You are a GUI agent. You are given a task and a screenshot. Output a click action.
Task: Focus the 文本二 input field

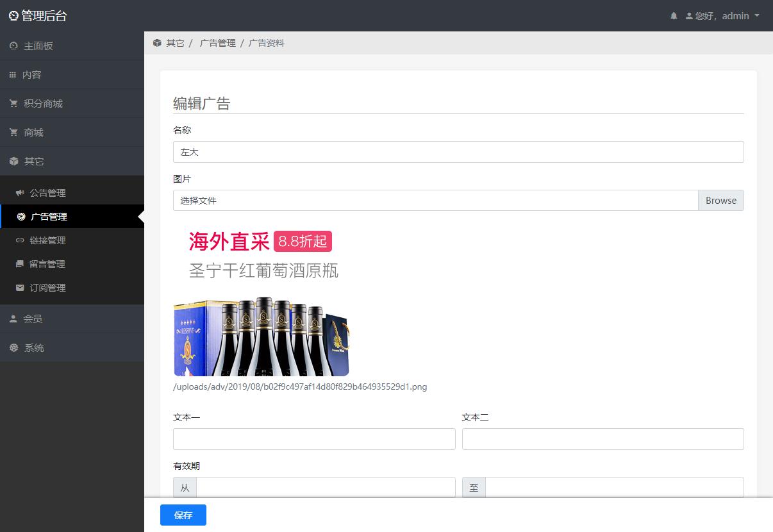603,439
